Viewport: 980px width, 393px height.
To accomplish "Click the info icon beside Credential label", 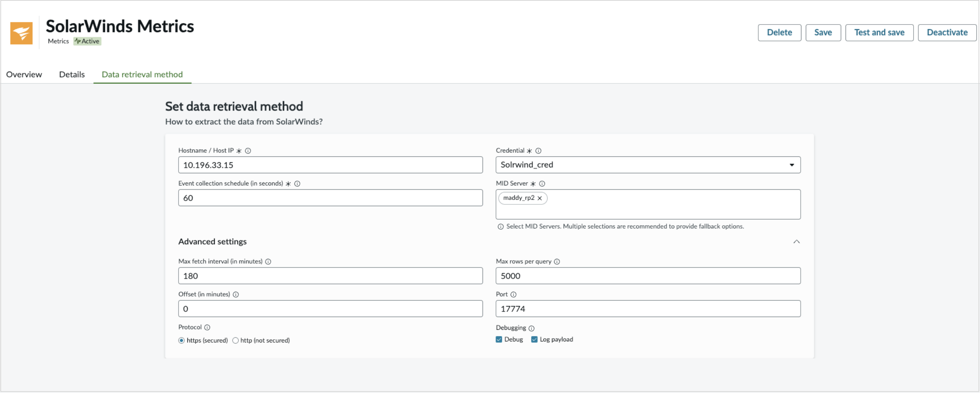I will click(538, 151).
